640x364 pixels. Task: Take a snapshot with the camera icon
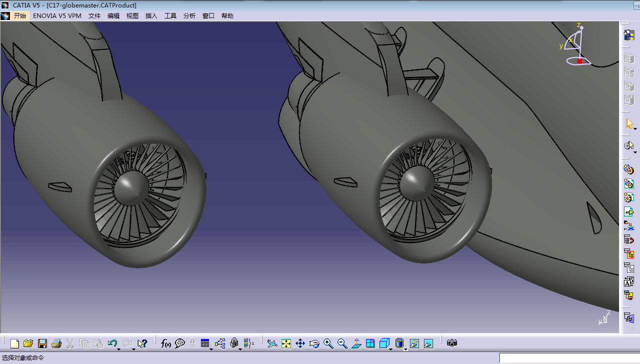pyautogui.click(x=452, y=343)
